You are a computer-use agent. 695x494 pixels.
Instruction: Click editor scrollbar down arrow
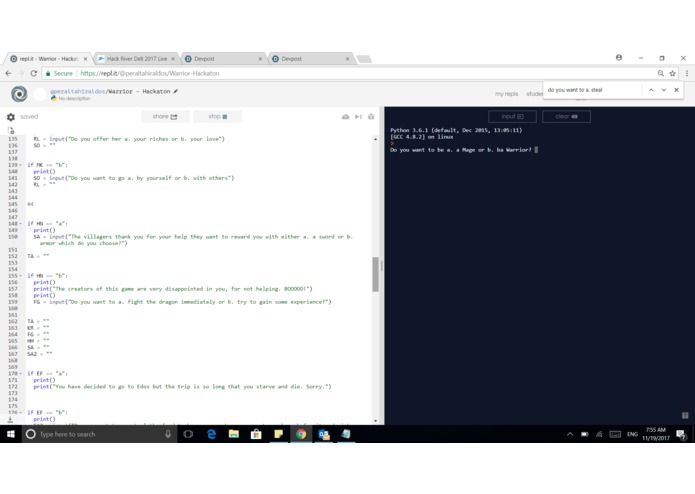tap(375, 421)
